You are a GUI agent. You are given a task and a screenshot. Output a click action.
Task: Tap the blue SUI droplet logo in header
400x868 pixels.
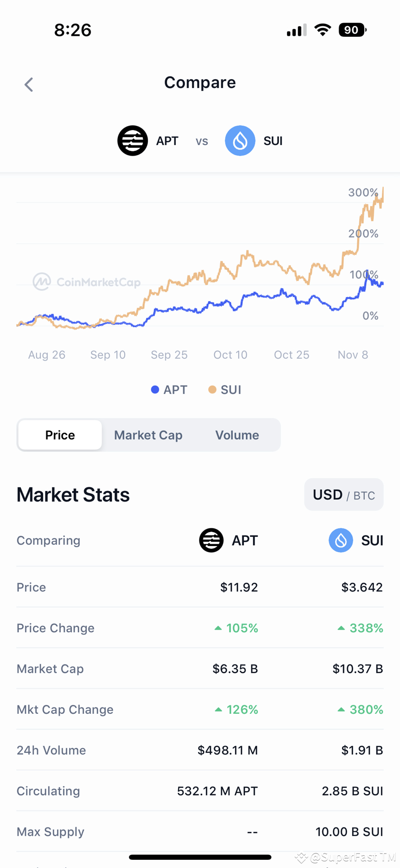pos(240,141)
